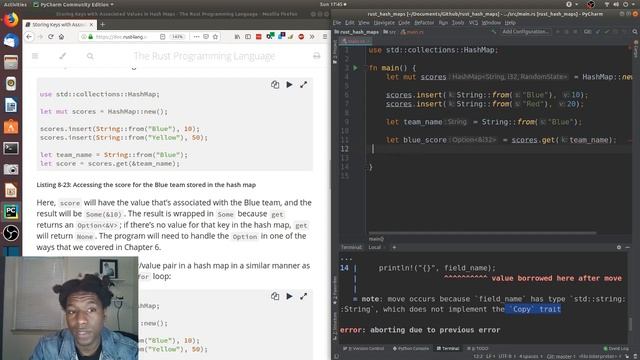
Task: Select the main.rs editor tab
Action: click(x=356, y=41)
